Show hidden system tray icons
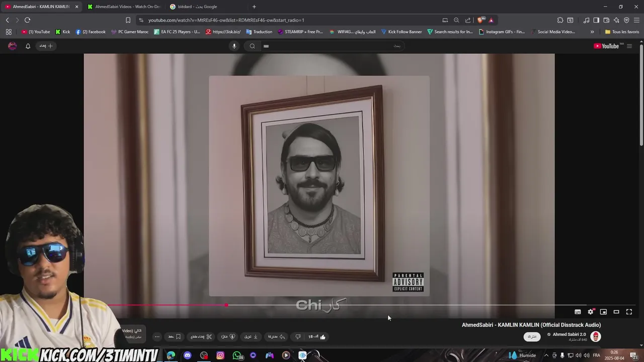This screenshot has height=362, width=644. pos(546,355)
